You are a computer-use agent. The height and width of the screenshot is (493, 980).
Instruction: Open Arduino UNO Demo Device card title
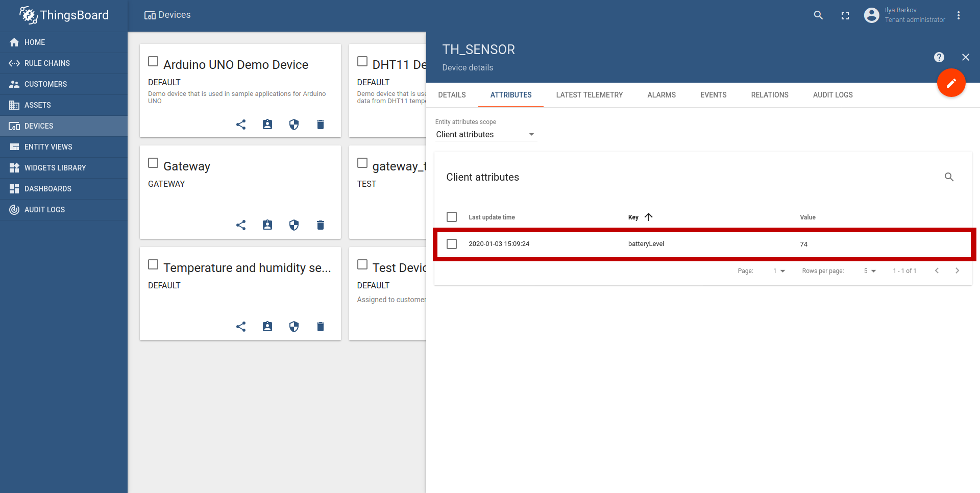pos(236,65)
